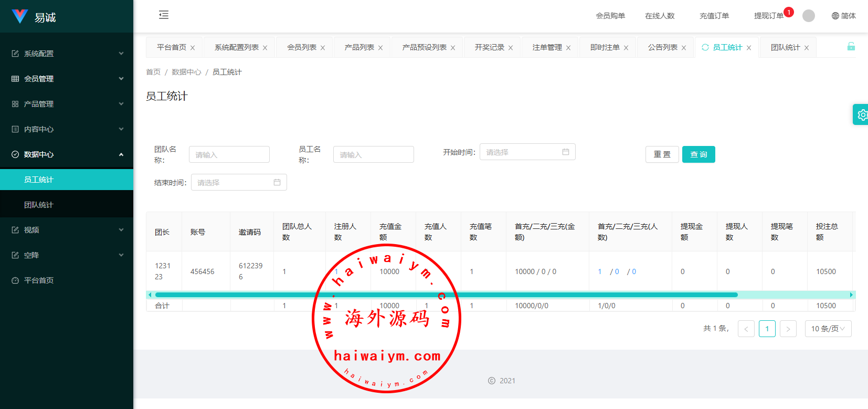Open the 10 条/页 page size dropdown

828,329
